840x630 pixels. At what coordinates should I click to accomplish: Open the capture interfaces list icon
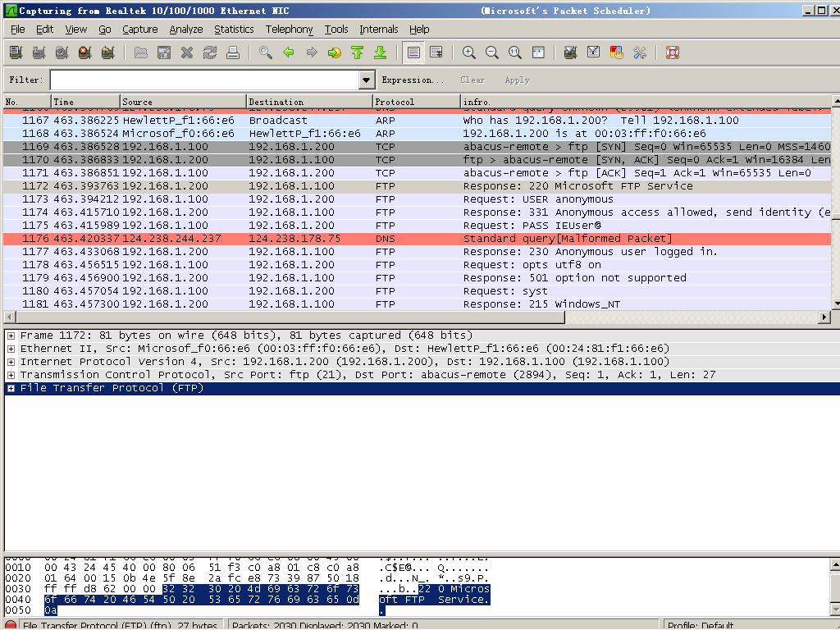click(16, 52)
